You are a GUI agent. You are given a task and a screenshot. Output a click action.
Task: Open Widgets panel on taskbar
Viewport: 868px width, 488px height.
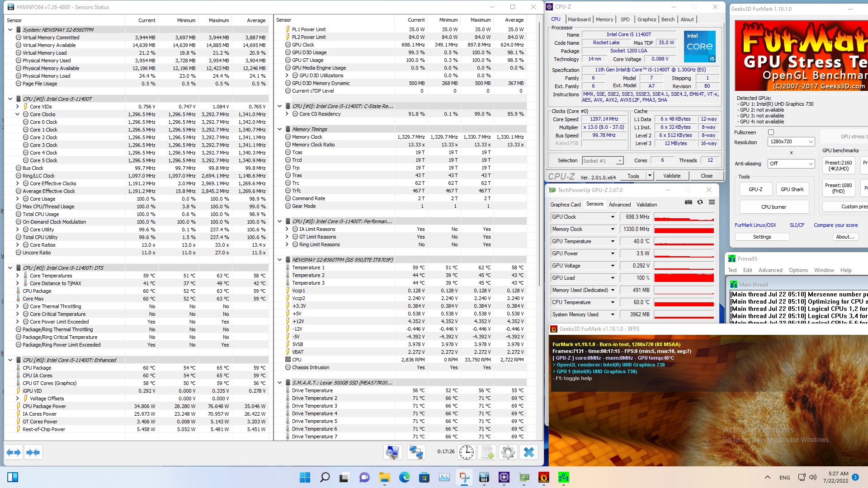click(13, 477)
